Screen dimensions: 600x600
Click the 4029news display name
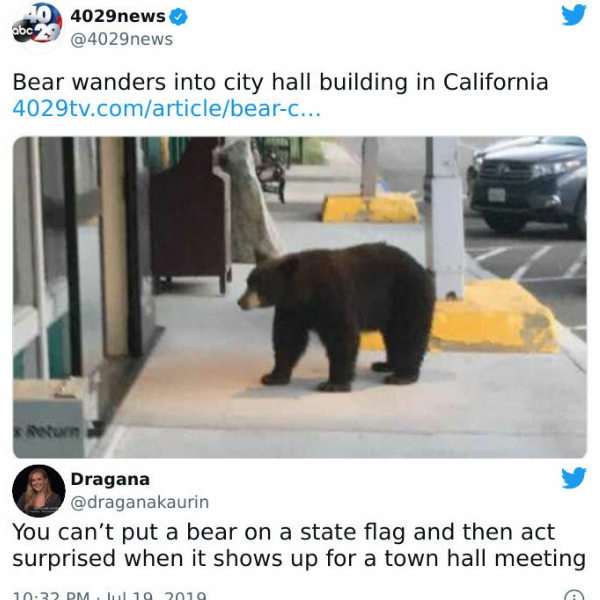coord(118,16)
